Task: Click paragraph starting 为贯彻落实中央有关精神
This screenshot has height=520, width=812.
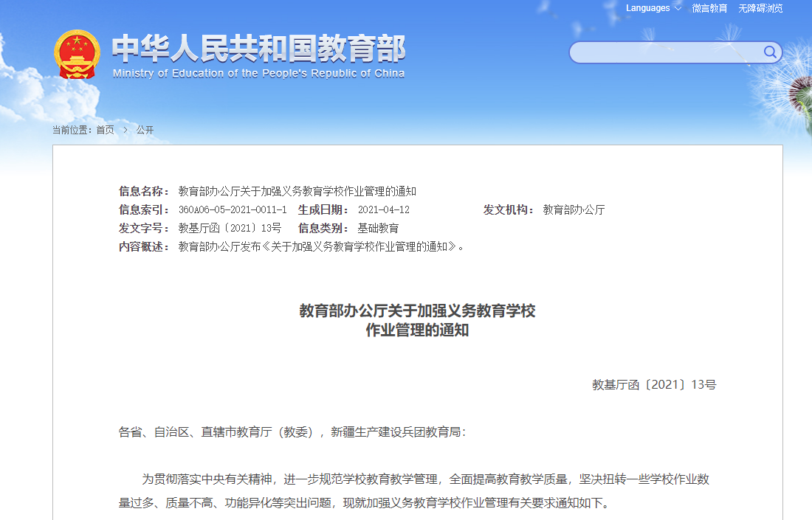Action: [x=414, y=491]
